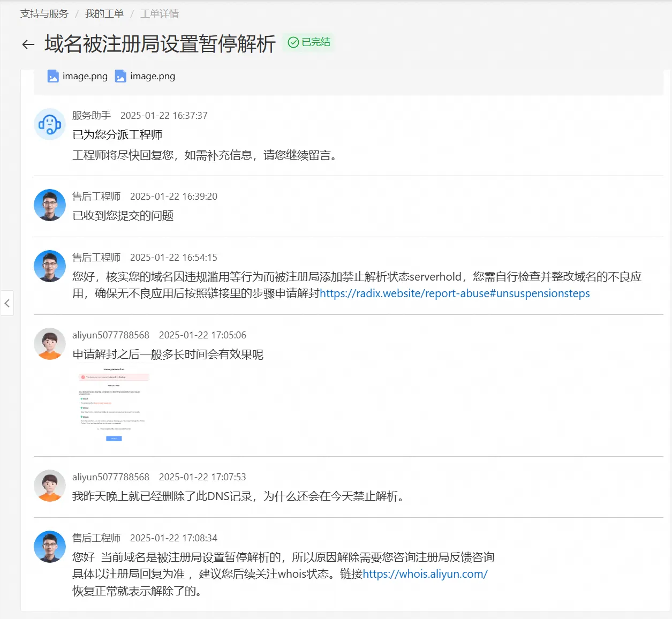Click the first image.png attachment icon
672x619 pixels.
pos(52,76)
